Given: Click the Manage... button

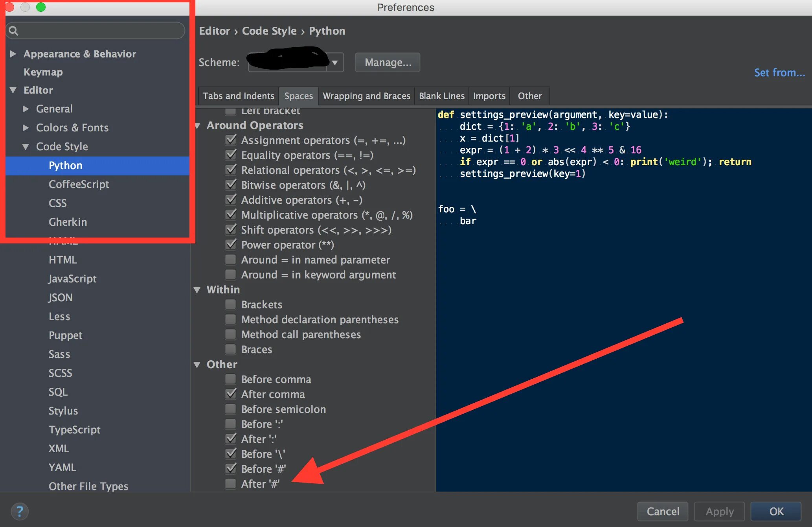Looking at the screenshot, I should coord(388,63).
